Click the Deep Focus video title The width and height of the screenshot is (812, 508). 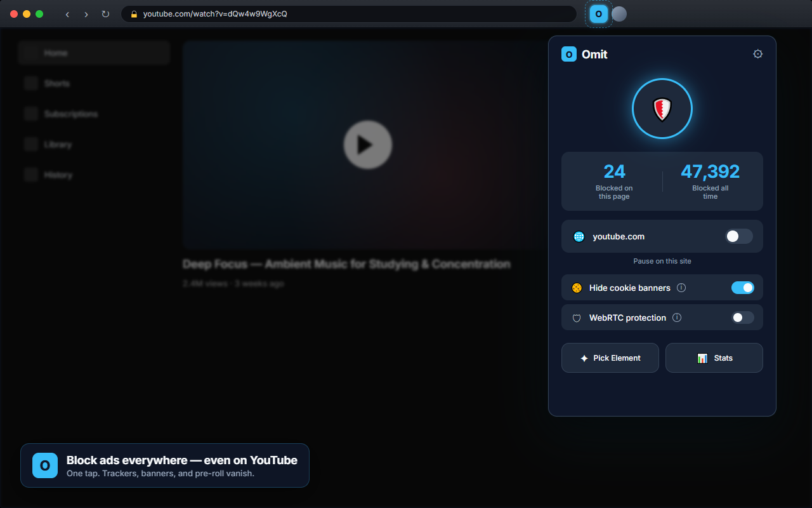coord(346,264)
